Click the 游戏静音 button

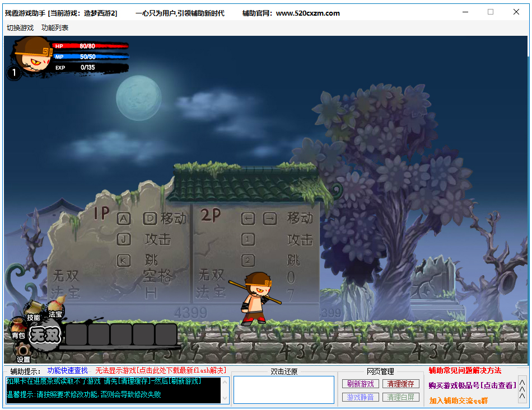pyautogui.click(x=360, y=397)
